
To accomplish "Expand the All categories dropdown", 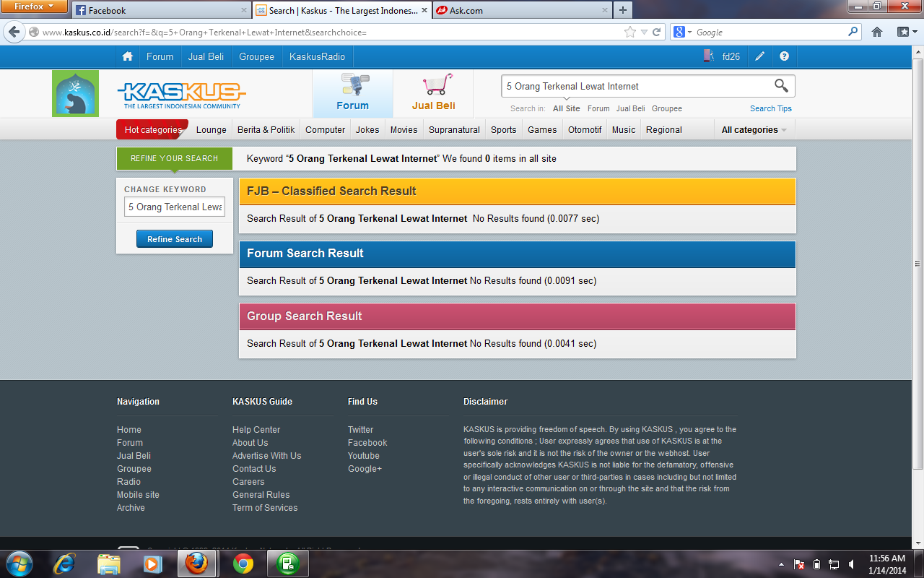I will (754, 130).
